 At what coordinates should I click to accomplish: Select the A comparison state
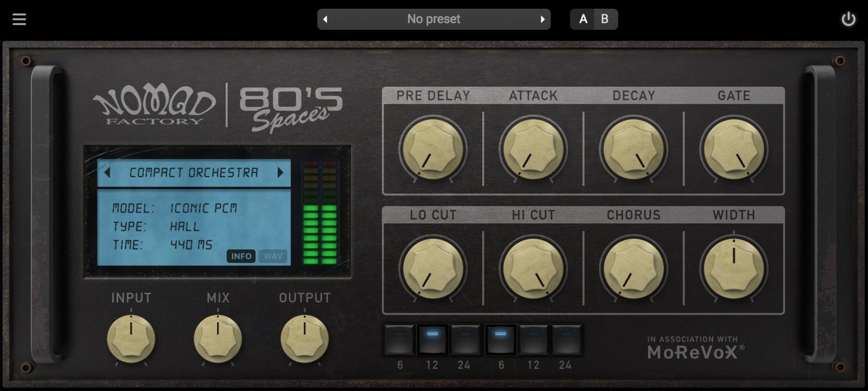point(583,20)
